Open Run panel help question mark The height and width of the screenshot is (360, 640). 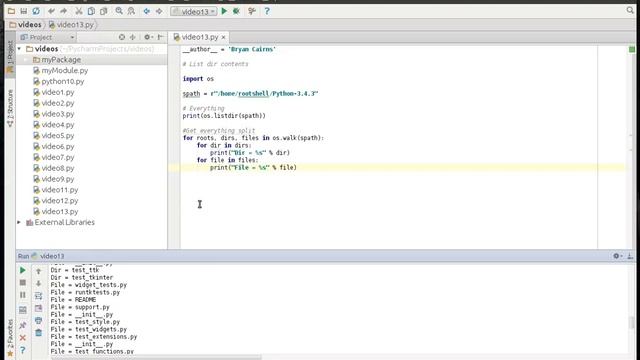23,350
